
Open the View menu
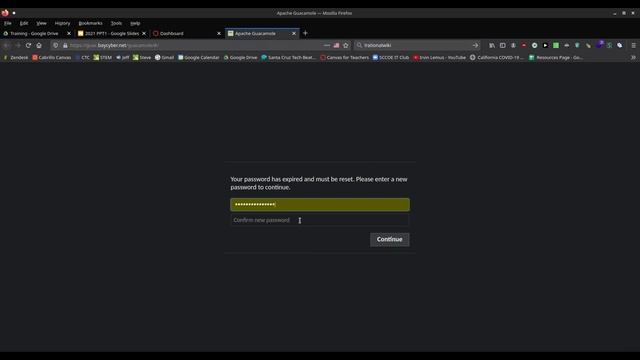41,23
